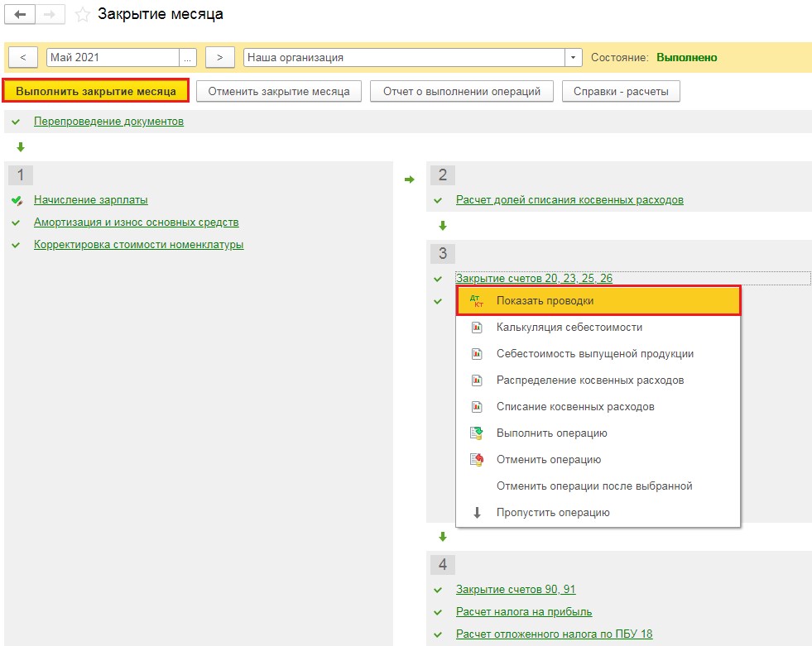Click the Дт/Кт icon for Показать проводки

tap(476, 301)
